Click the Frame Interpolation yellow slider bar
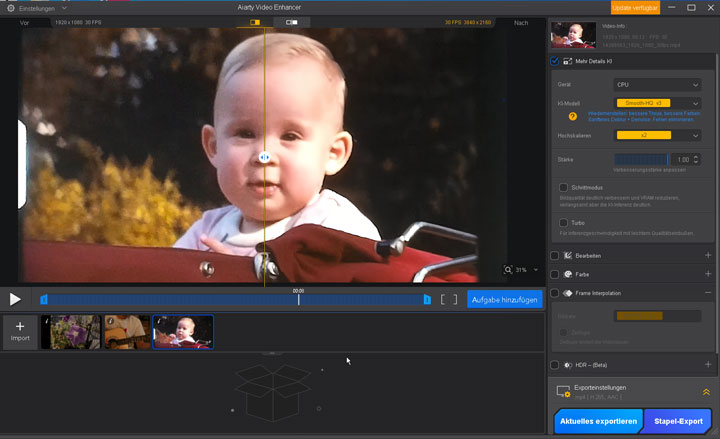The height and width of the screenshot is (439, 720). tap(640, 316)
